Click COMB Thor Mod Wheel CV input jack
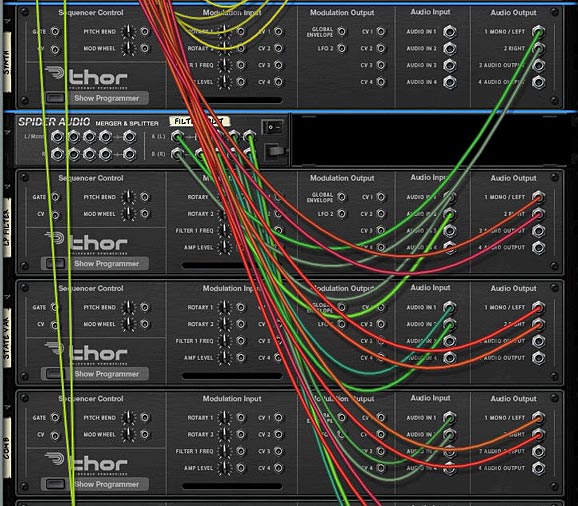Screen dimensions: 578x506 click(x=145, y=435)
